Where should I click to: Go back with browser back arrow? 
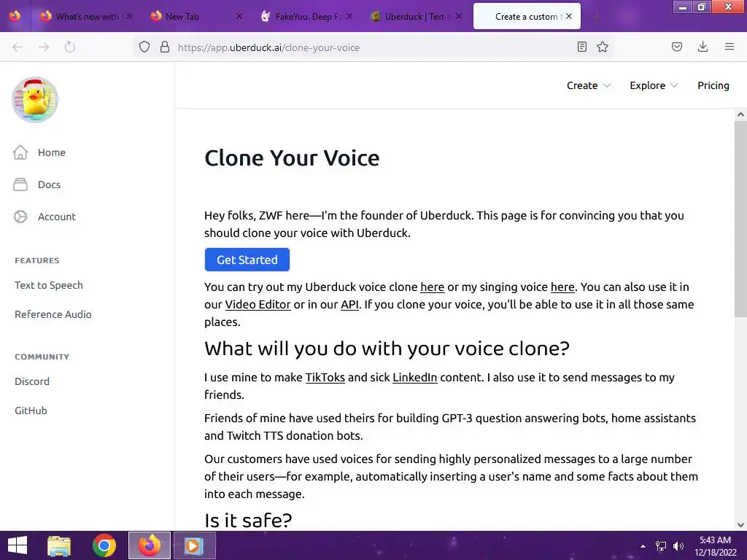pos(18,47)
